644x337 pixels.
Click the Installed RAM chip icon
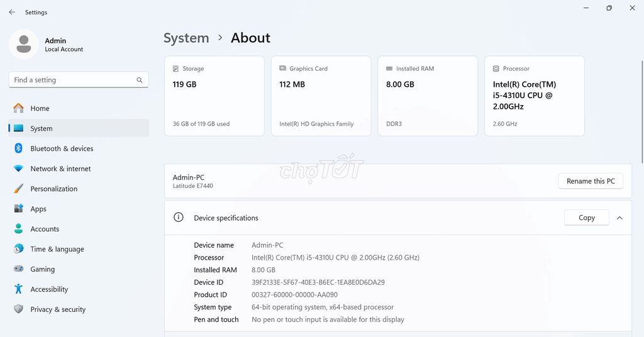pyautogui.click(x=389, y=69)
